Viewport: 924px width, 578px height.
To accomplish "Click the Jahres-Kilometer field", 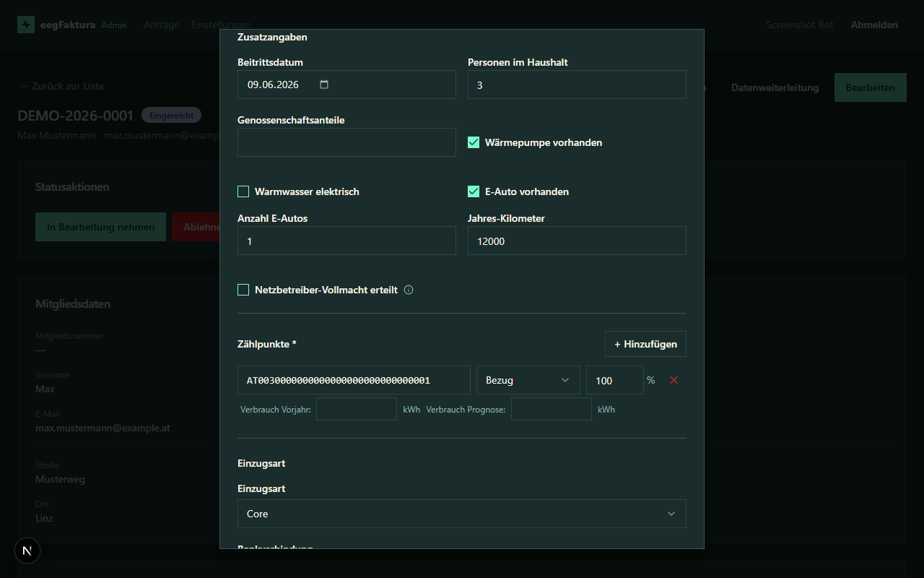I will tap(577, 241).
